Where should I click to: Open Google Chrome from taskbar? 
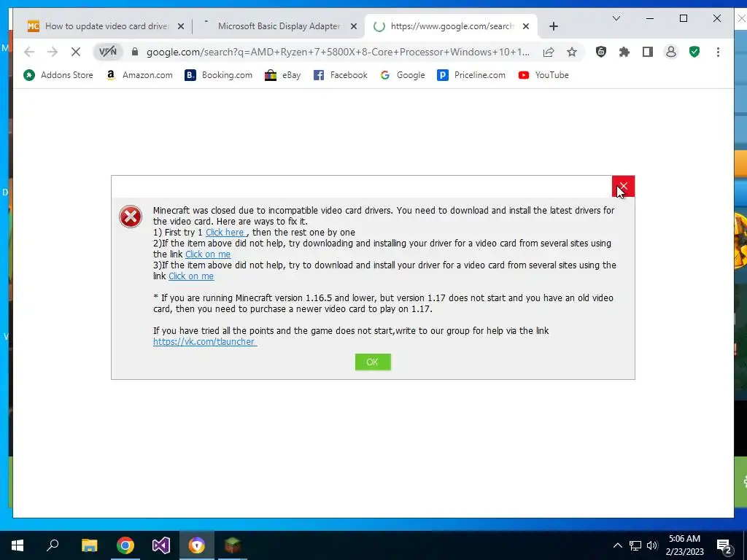[125, 545]
